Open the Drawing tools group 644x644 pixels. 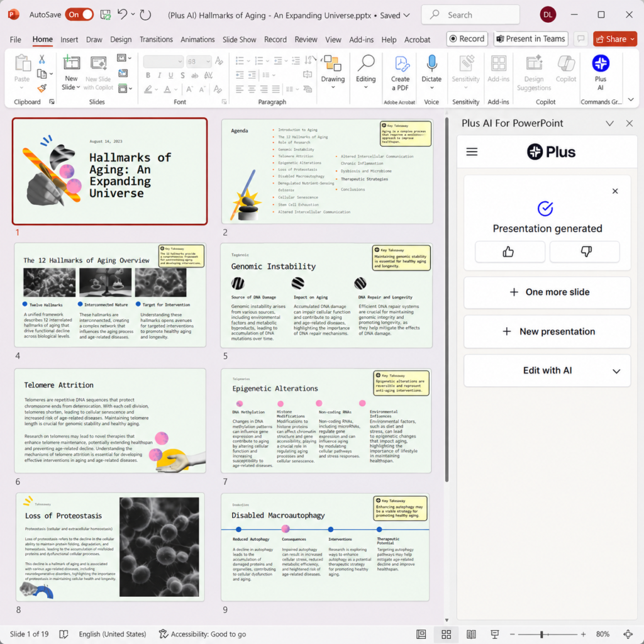[x=333, y=72]
